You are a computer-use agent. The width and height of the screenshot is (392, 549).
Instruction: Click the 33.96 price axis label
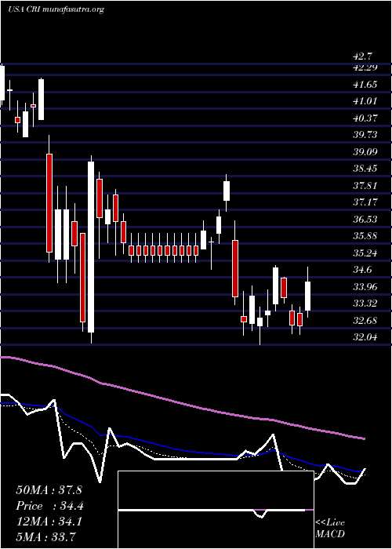[x=365, y=287]
